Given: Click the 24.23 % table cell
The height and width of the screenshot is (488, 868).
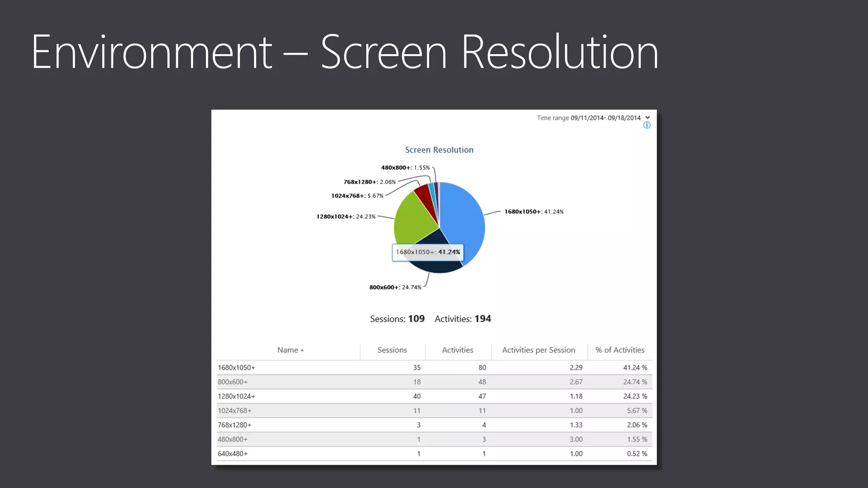Looking at the screenshot, I should tap(635, 396).
